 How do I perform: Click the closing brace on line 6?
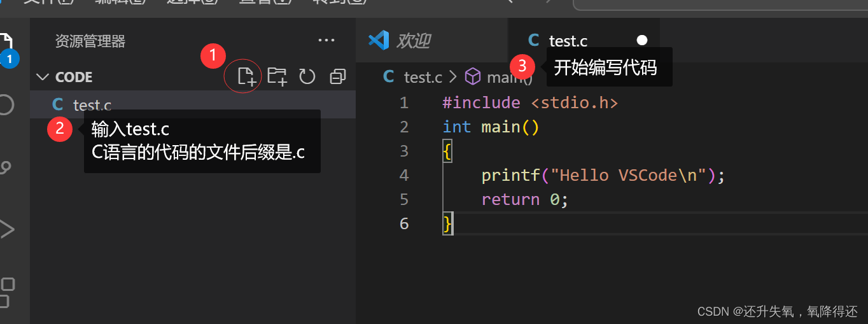[447, 223]
